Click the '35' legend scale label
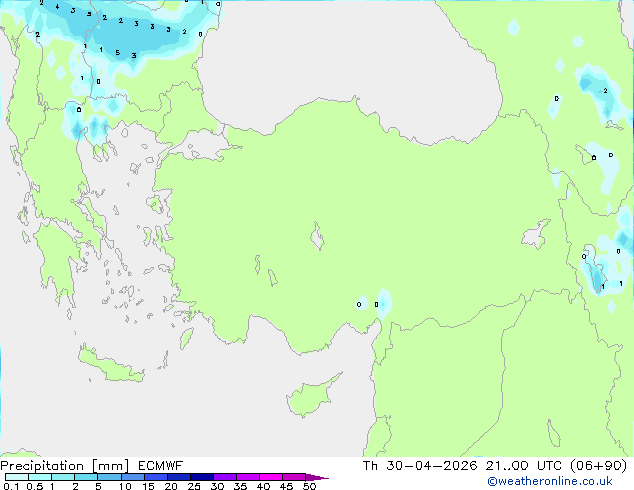This screenshot has width=634, height=490. 240,486
